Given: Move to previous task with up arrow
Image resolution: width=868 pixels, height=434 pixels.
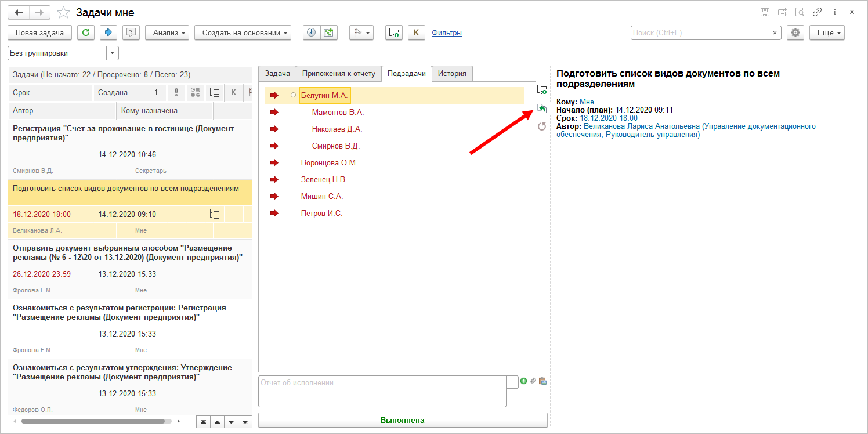Looking at the screenshot, I should pyautogui.click(x=217, y=421).
